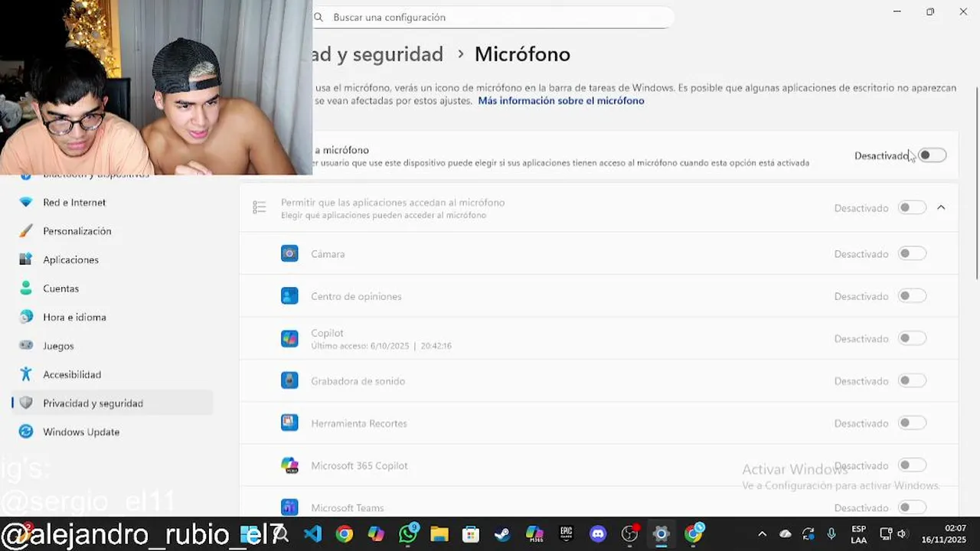Click the Herramienta Recortes app icon
The image size is (980, 551).
[x=289, y=422]
